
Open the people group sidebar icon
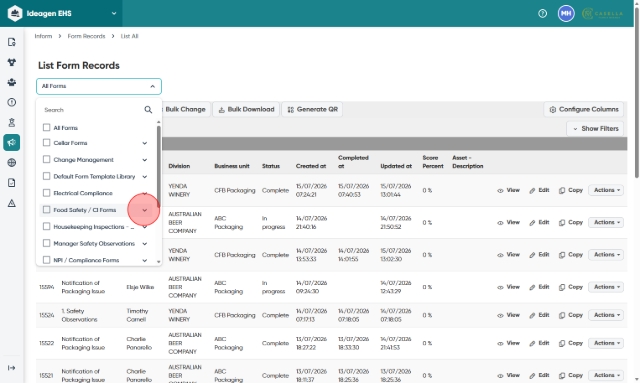click(x=11, y=82)
